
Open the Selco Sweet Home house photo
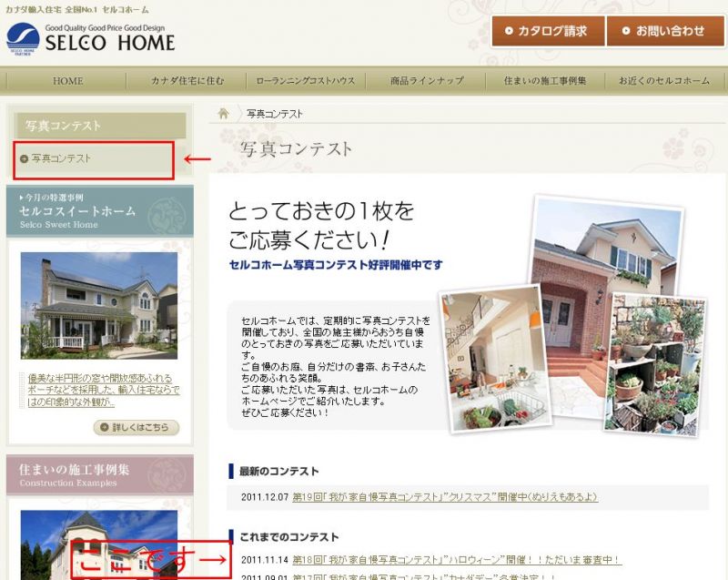click(x=99, y=306)
